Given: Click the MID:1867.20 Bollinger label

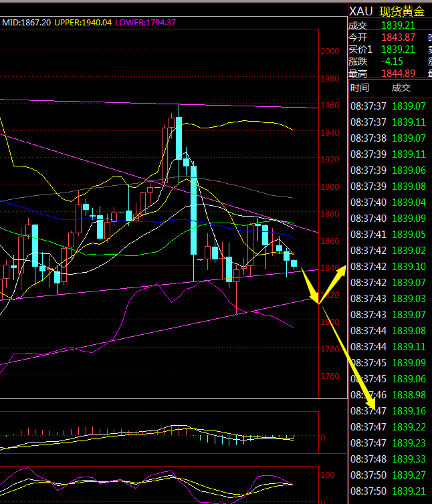Looking at the screenshot, I should [x=26, y=22].
